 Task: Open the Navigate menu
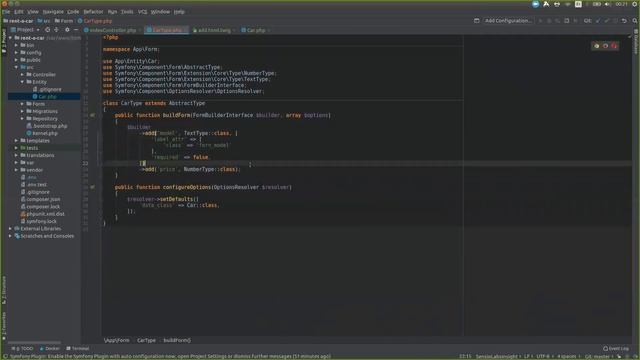pyautogui.click(x=53, y=12)
